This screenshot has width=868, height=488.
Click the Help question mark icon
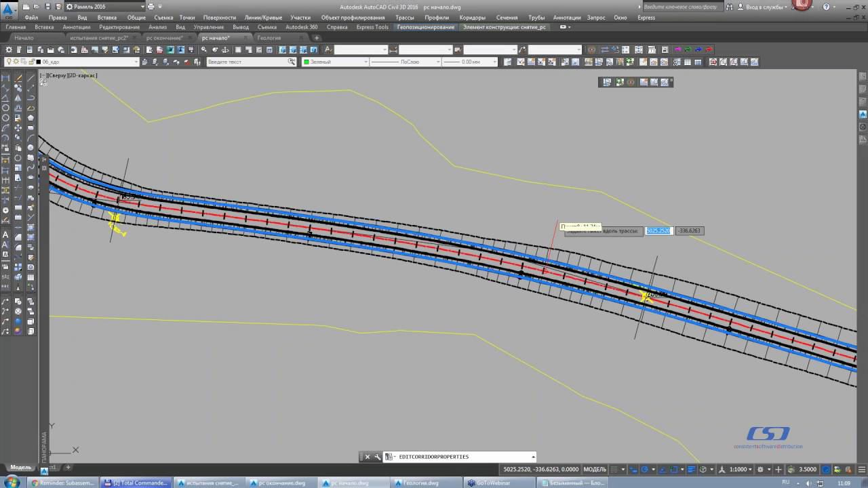click(x=827, y=7)
